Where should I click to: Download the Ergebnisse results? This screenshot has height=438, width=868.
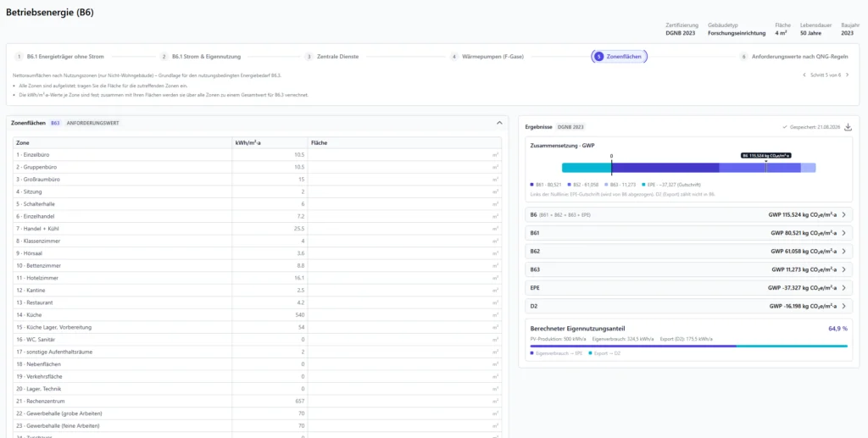(x=848, y=126)
